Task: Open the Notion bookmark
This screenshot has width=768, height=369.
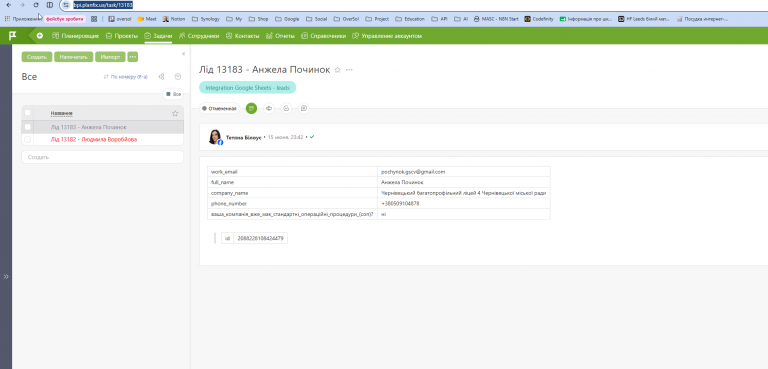Action: (174, 19)
